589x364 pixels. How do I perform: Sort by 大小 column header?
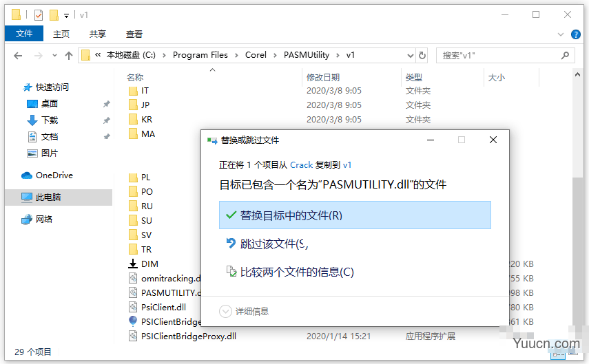click(497, 77)
